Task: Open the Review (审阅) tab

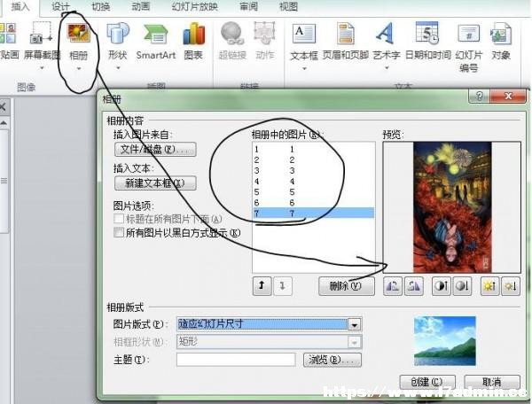Action: point(248,6)
